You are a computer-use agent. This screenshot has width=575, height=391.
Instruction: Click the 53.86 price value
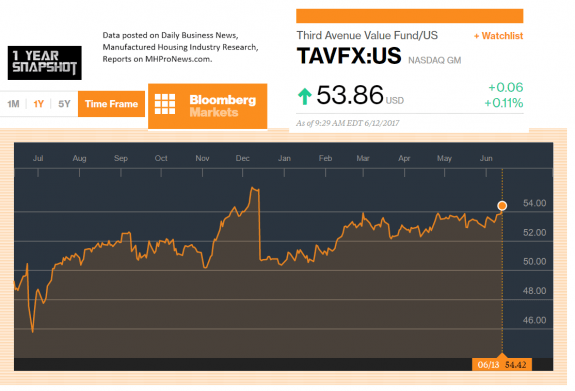pyautogui.click(x=350, y=95)
